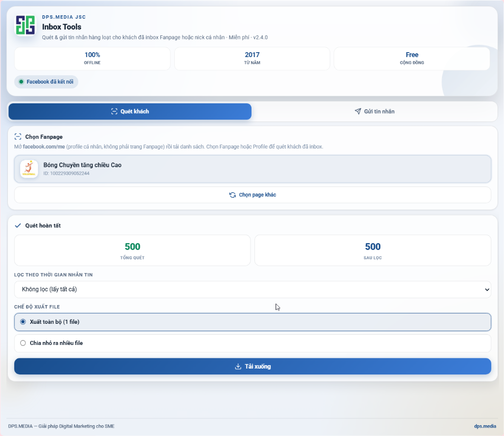504x436 pixels.
Task: Click the paper plane icon on Gửi tin nhắn
Action: pos(358,111)
